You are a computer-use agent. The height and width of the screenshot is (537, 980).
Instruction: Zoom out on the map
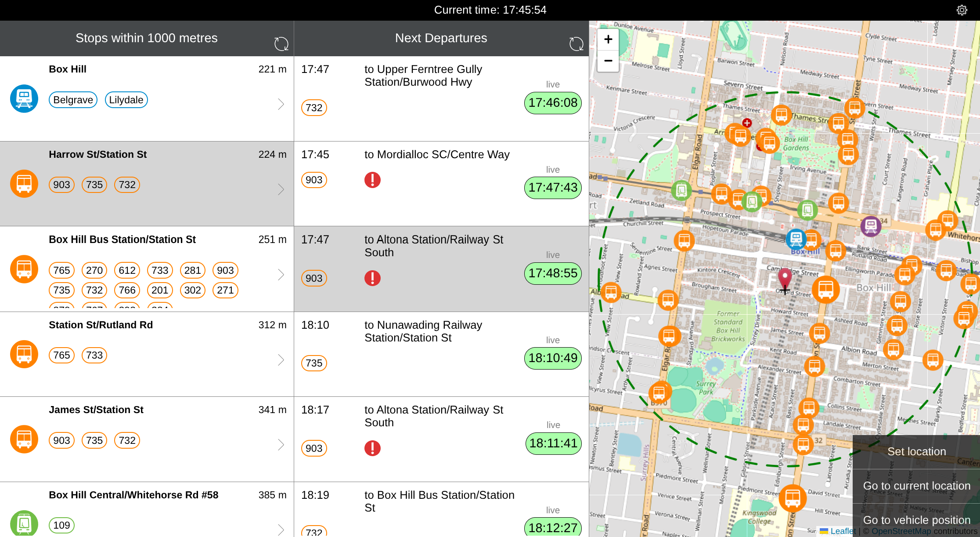tap(608, 61)
